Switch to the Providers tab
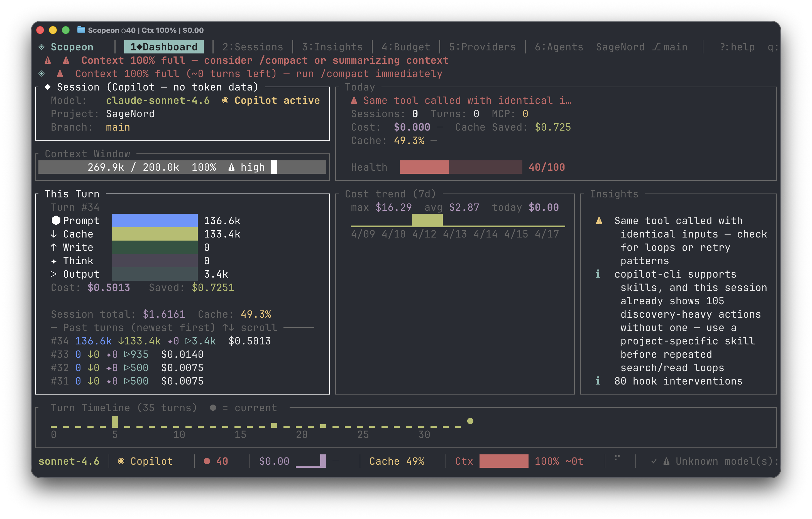This screenshot has width=812, height=519. click(x=482, y=46)
